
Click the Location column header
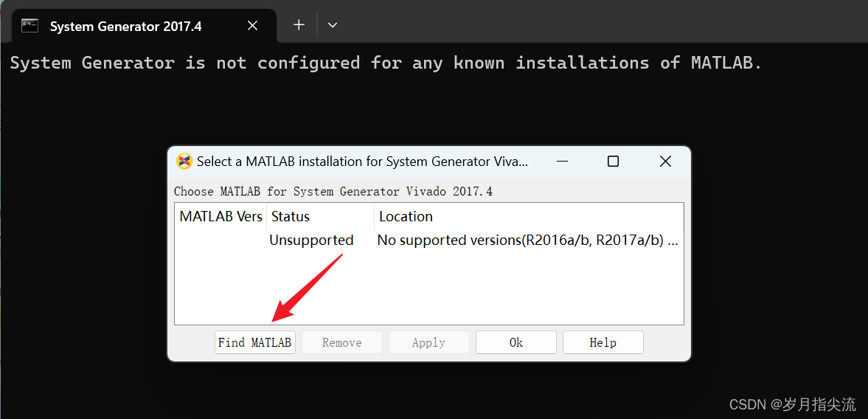point(529,216)
